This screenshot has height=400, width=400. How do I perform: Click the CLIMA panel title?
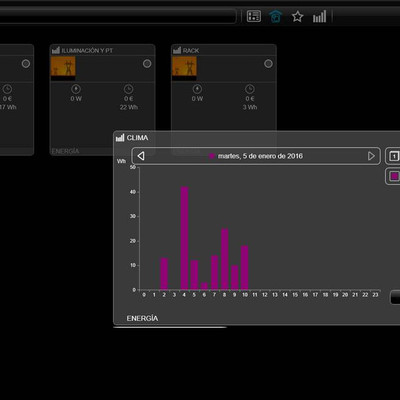137,138
